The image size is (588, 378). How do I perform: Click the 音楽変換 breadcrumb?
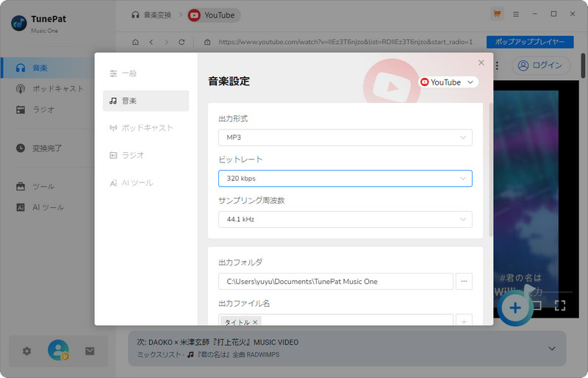151,15
